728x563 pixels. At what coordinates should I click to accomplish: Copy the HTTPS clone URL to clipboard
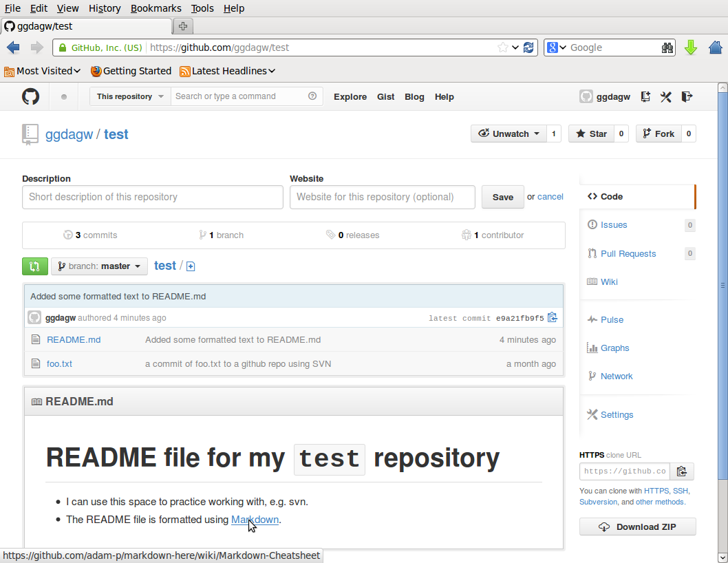pyautogui.click(x=681, y=471)
